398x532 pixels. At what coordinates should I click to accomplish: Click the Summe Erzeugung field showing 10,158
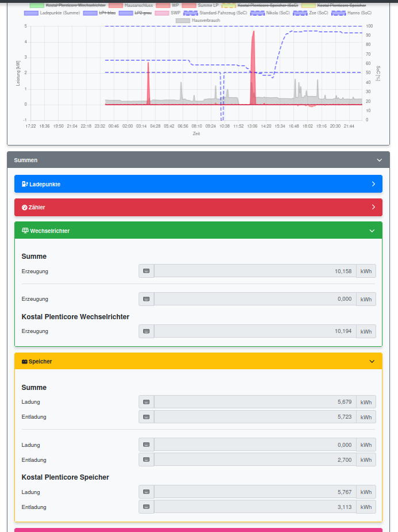pos(255,271)
